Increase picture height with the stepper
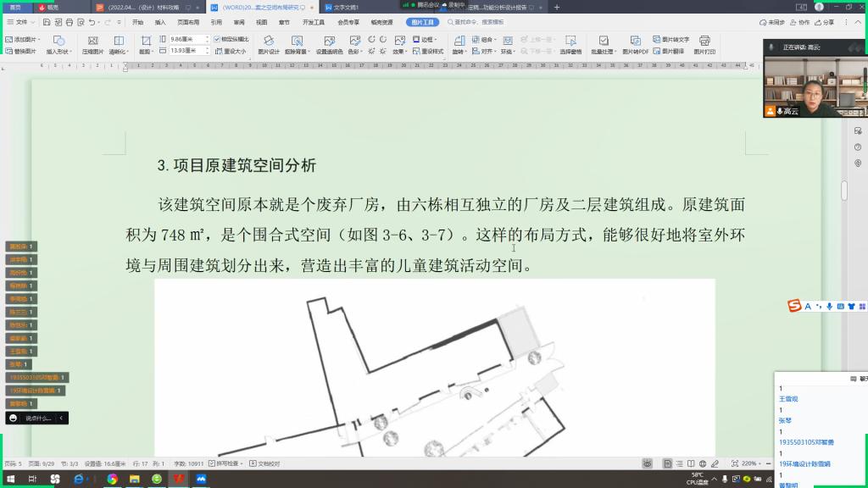Viewport: 868px width, 488px height. click(x=207, y=37)
